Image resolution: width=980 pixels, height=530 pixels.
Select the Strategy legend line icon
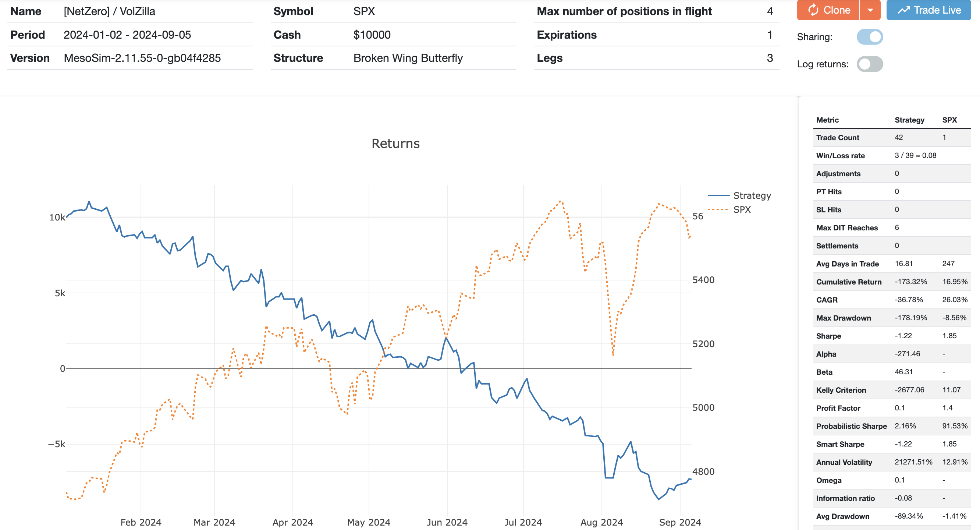tap(718, 195)
